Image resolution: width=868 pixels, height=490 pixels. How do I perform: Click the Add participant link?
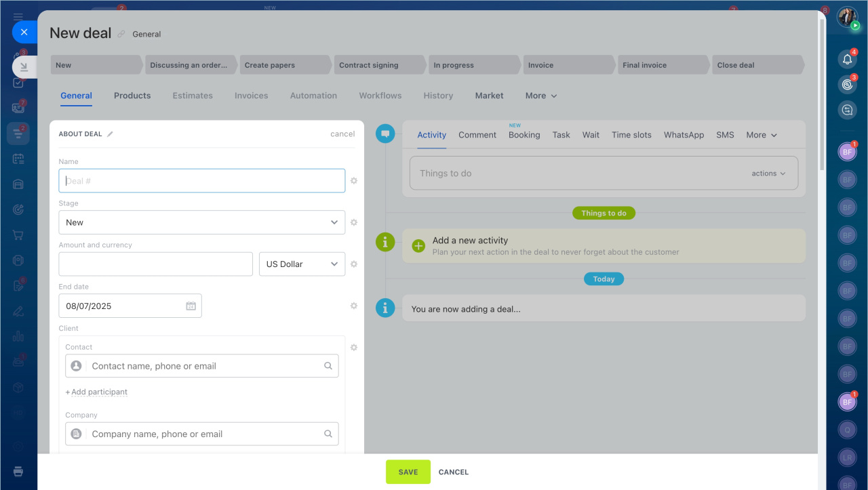[x=96, y=392]
